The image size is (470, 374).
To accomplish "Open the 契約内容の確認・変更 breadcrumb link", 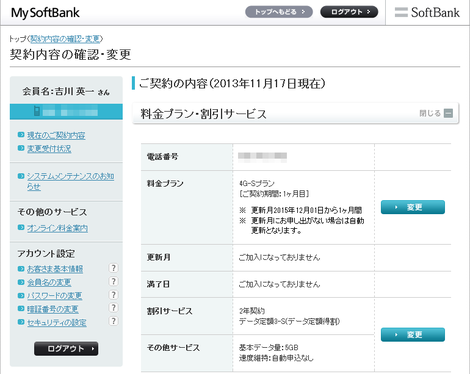I will click(x=65, y=39).
